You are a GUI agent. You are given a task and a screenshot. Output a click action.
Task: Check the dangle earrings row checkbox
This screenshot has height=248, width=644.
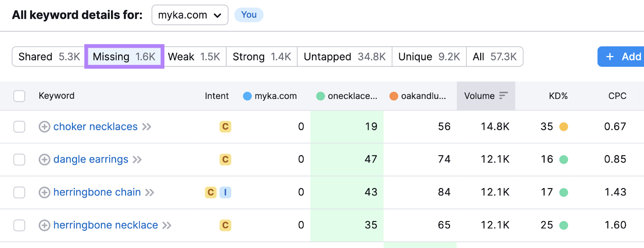coord(19,160)
